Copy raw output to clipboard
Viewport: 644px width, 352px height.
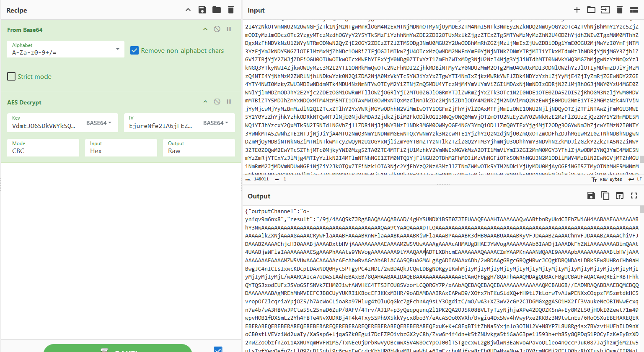point(605,196)
